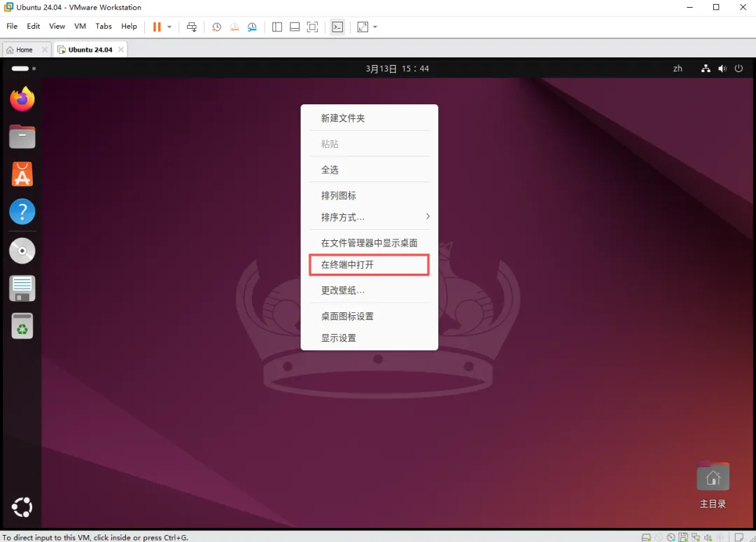Pause the virtual machine

click(x=157, y=27)
